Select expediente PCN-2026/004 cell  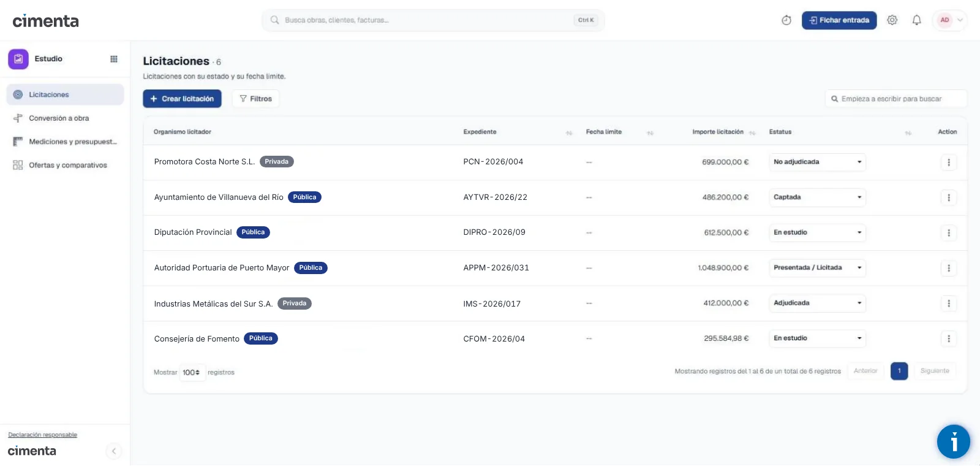point(493,162)
